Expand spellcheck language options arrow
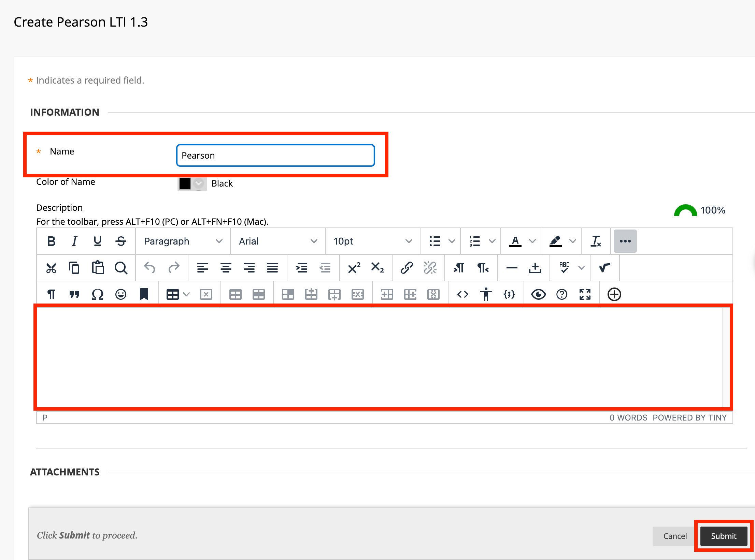The width and height of the screenshot is (755, 560). point(582,268)
